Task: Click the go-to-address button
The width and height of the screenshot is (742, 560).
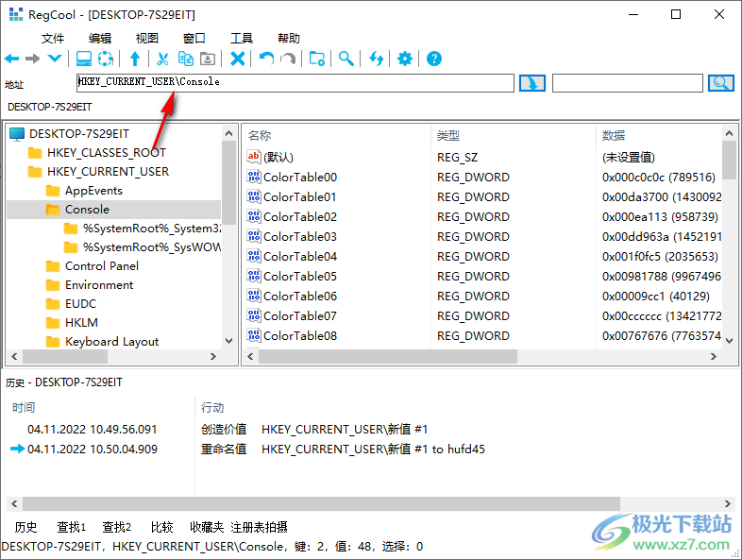Action: point(532,83)
